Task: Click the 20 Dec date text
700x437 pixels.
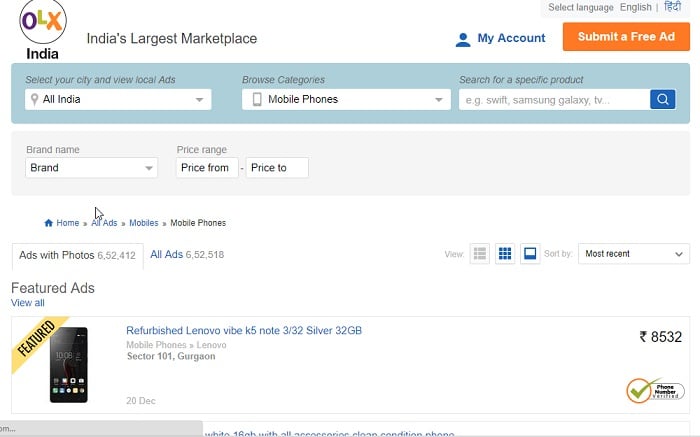Action: [141, 400]
